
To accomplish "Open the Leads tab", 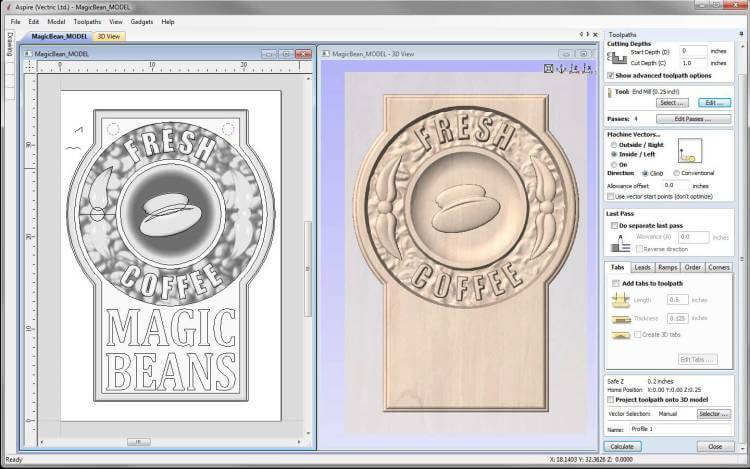I will coord(642,268).
